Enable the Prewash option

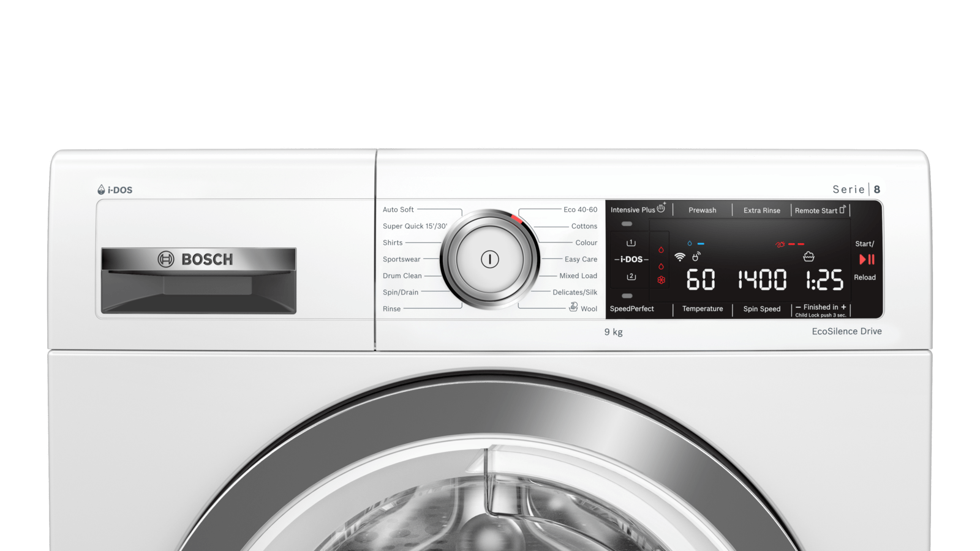(x=702, y=210)
